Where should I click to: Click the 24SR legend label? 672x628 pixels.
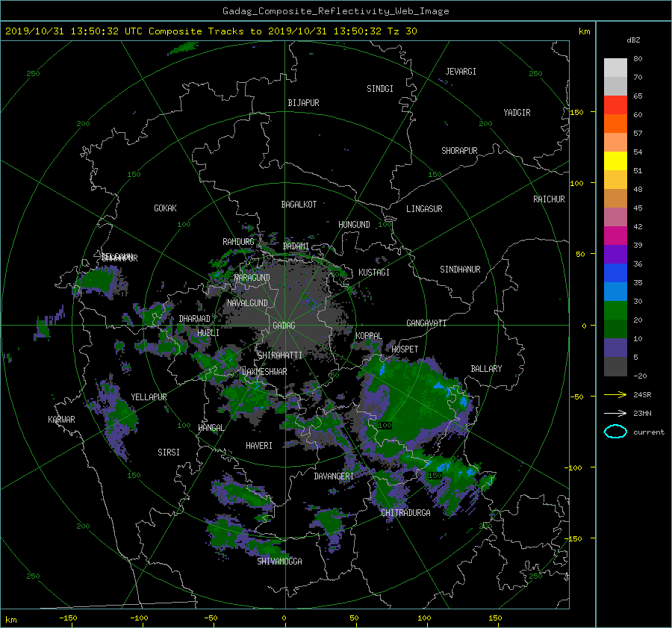point(642,395)
